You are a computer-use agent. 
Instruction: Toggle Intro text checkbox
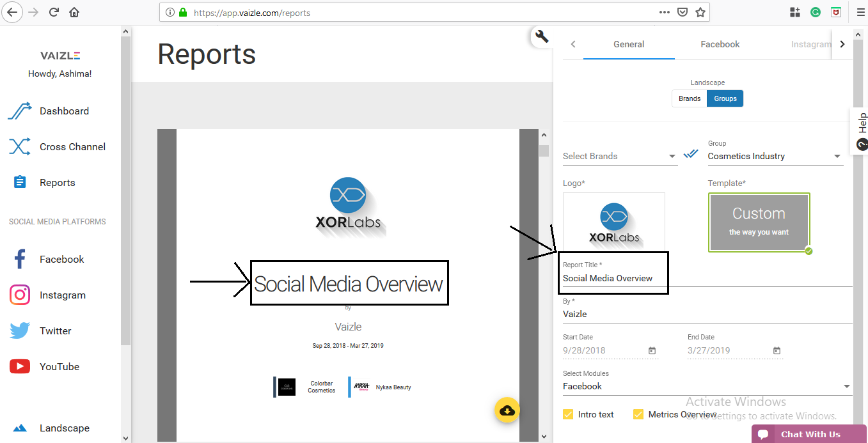(x=568, y=414)
